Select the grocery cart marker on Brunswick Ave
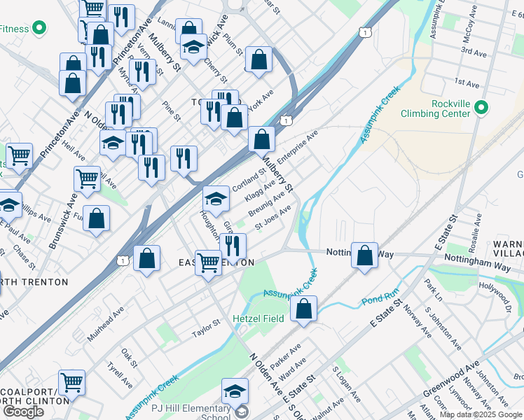524x420 pixels. click(x=87, y=181)
